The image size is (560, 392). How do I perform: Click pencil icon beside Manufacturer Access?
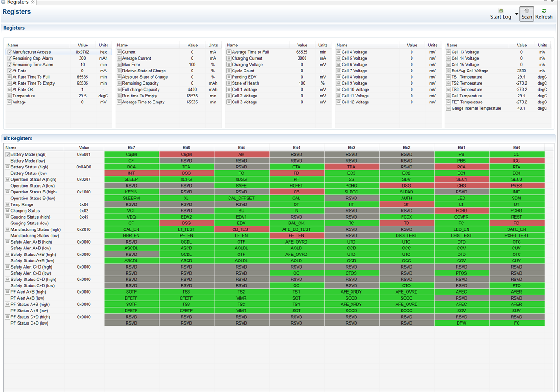coord(10,52)
